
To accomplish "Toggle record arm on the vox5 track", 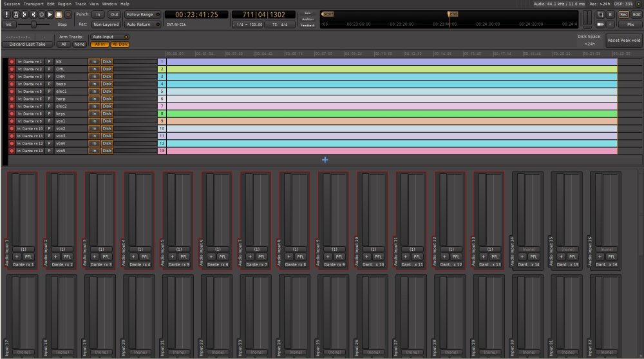I will click(12, 151).
